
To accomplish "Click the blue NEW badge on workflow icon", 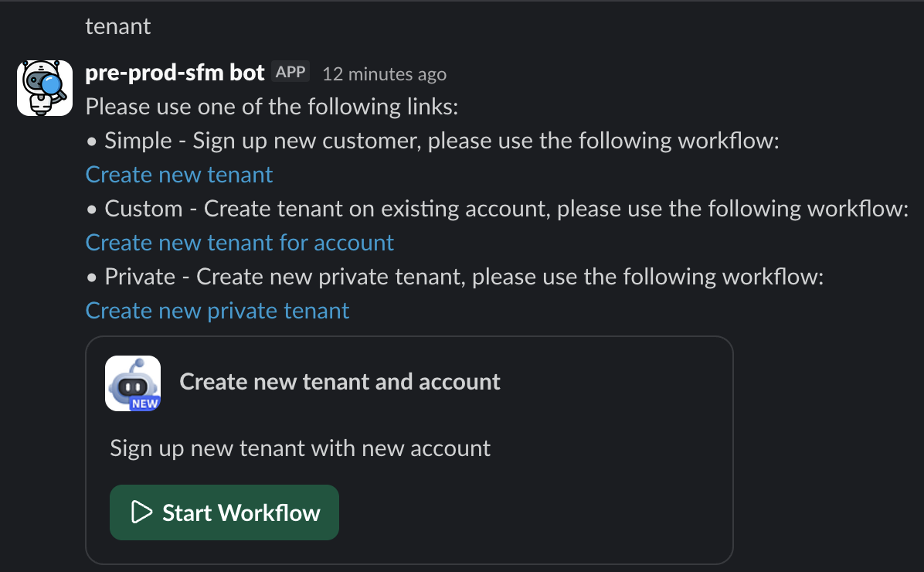I will click(x=144, y=403).
